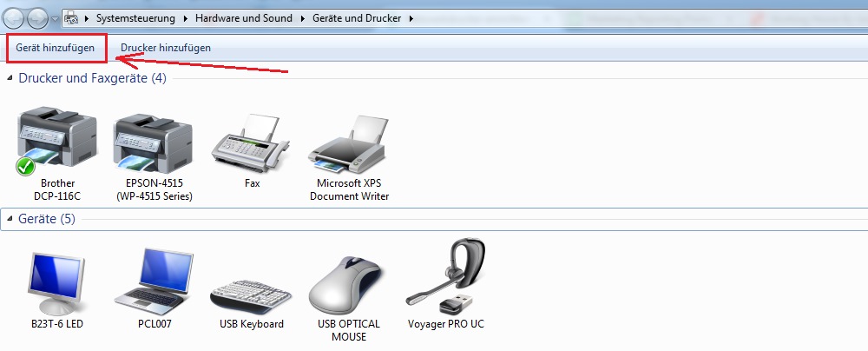Collapse the Drucker und Faxgeräte group
The image size is (868, 351).
10,79
